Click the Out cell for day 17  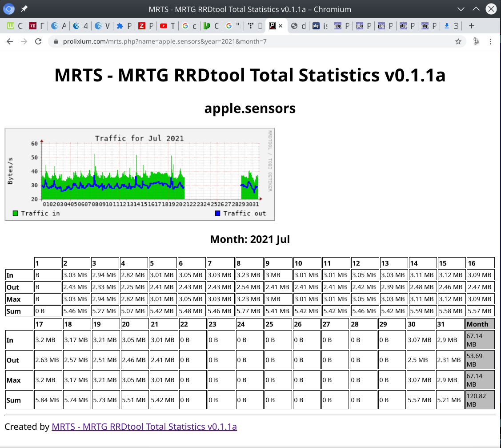48,360
